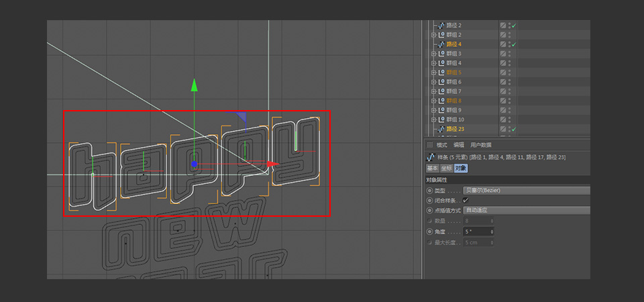
Task: Expand the 群组 5 tree node
Action: coord(433,72)
